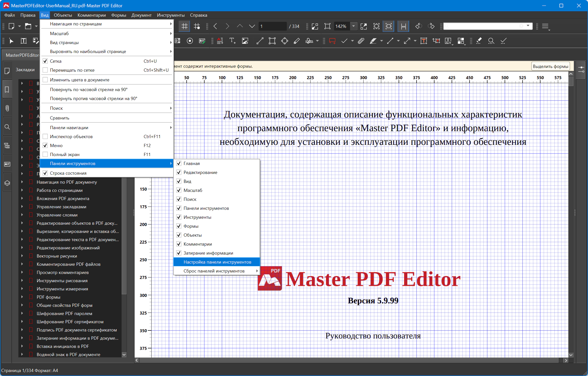Toggle the Полный экран option
588x376 pixels.
[45, 154]
